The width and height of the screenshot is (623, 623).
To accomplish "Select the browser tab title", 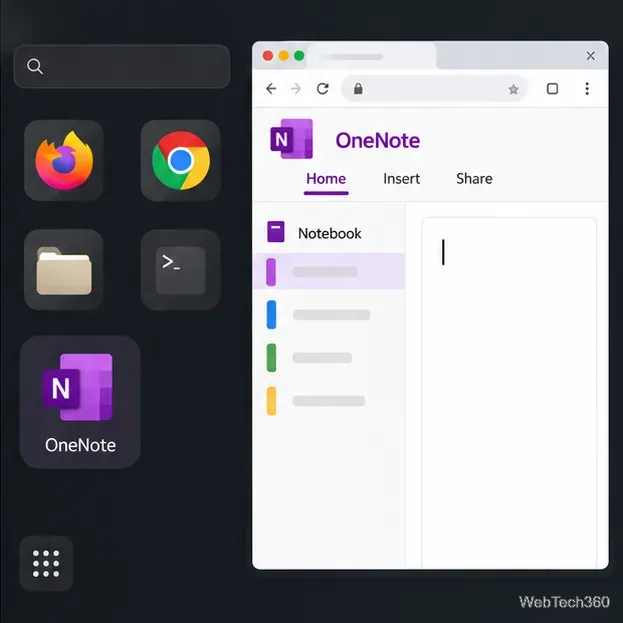I will (x=353, y=57).
